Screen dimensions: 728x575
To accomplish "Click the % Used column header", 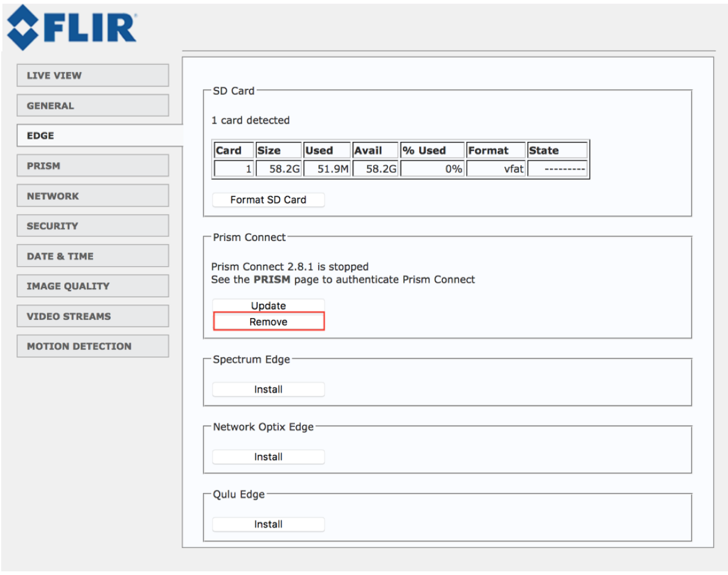I will pyautogui.click(x=433, y=150).
